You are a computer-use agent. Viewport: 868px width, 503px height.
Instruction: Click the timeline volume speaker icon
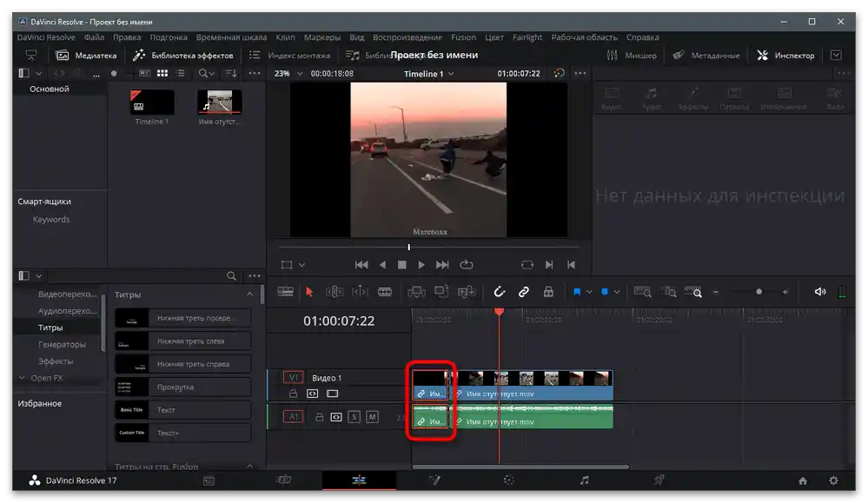(820, 292)
